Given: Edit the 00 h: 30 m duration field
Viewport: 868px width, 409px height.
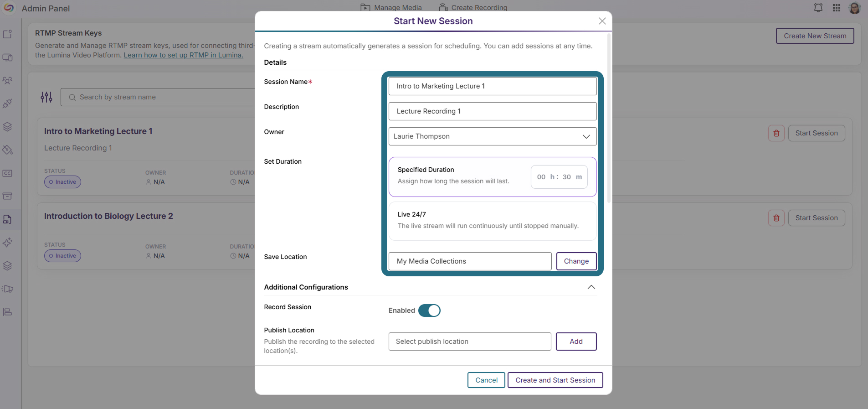Looking at the screenshot, I should click(559, 177).
